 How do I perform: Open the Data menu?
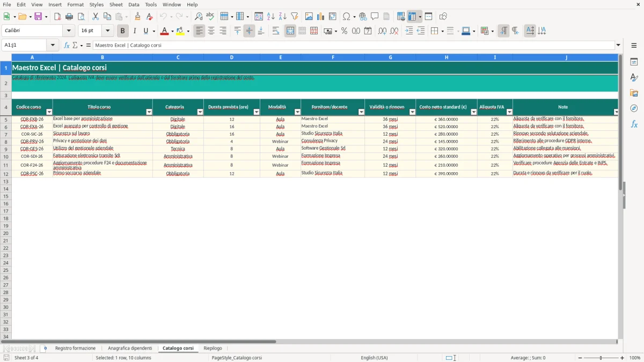(134, 4)
